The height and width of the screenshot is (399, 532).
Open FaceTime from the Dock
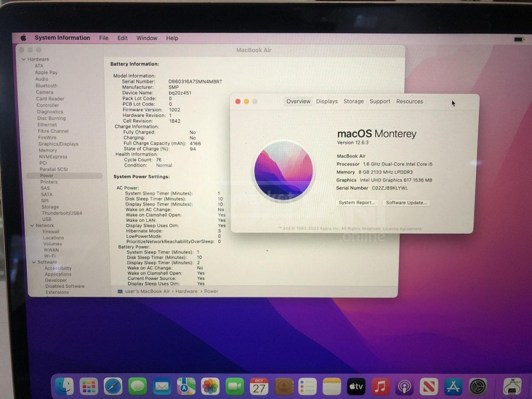tap(235, 386)
